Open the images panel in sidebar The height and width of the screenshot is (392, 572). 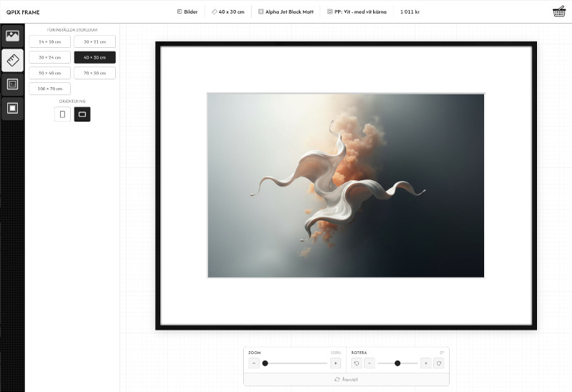12,36
